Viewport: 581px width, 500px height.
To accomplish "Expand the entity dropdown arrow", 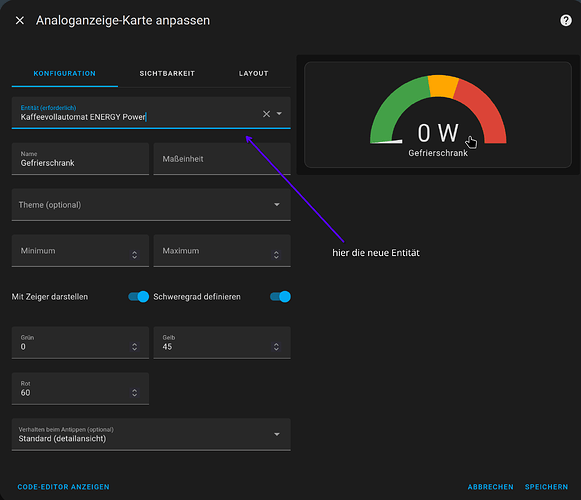I will pos(279,113).
